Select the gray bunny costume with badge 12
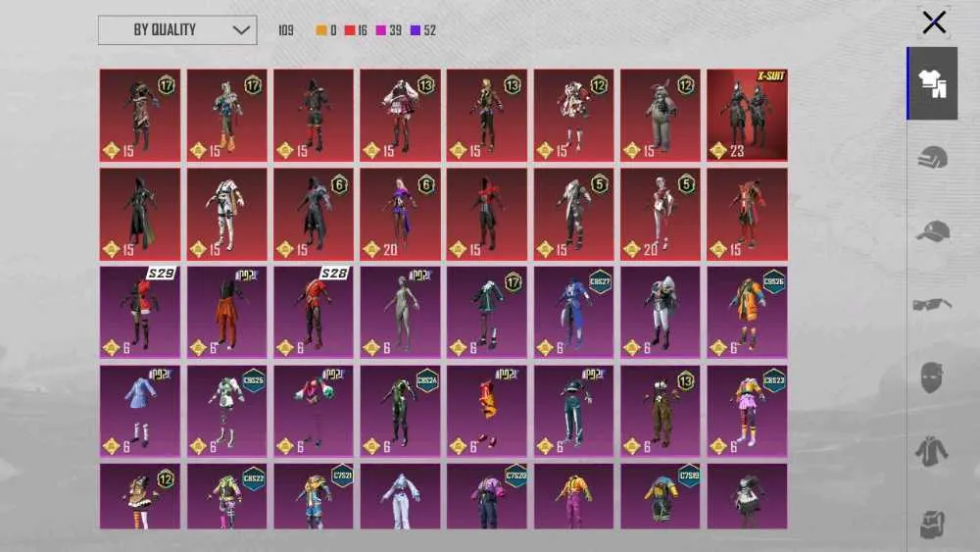This screenshot has height=552, width=980. pos(660,115)
